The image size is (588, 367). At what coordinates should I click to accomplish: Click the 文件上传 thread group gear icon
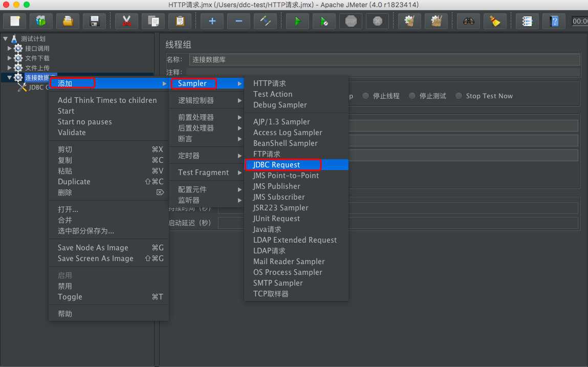[18, 68]
